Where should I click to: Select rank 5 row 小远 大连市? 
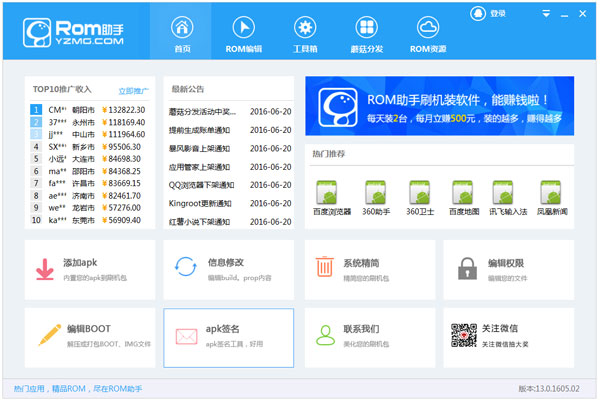pos(88,159)
